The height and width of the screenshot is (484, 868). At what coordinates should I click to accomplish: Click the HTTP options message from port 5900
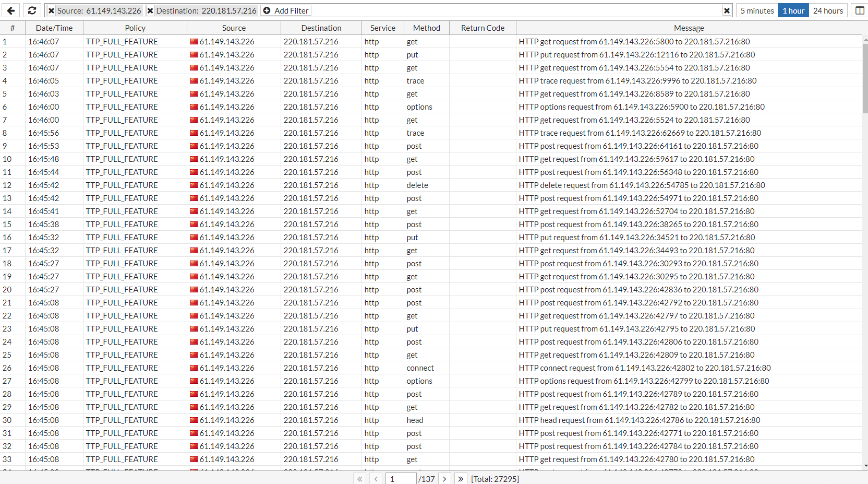point(642,107)
